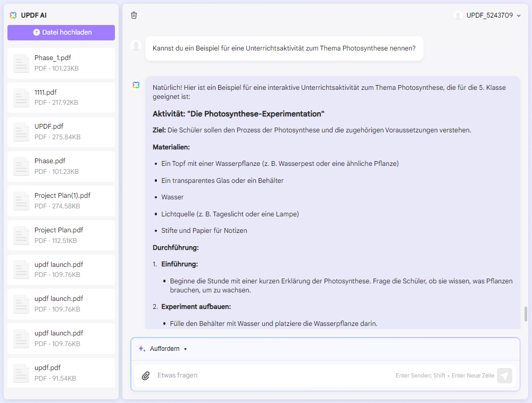532x403 pixels.
Task: Click the file icon of Phase_1.pdf
Action: [x=21, y=63]
